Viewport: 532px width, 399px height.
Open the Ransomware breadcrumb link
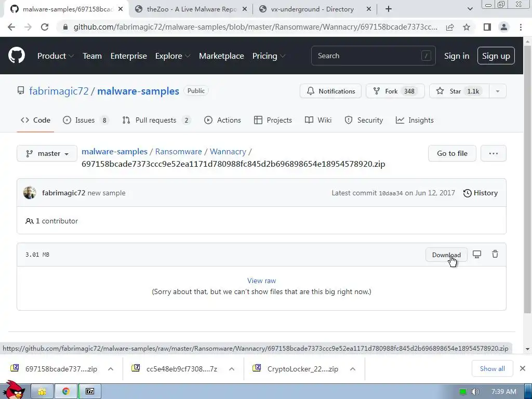coord(179,152)
